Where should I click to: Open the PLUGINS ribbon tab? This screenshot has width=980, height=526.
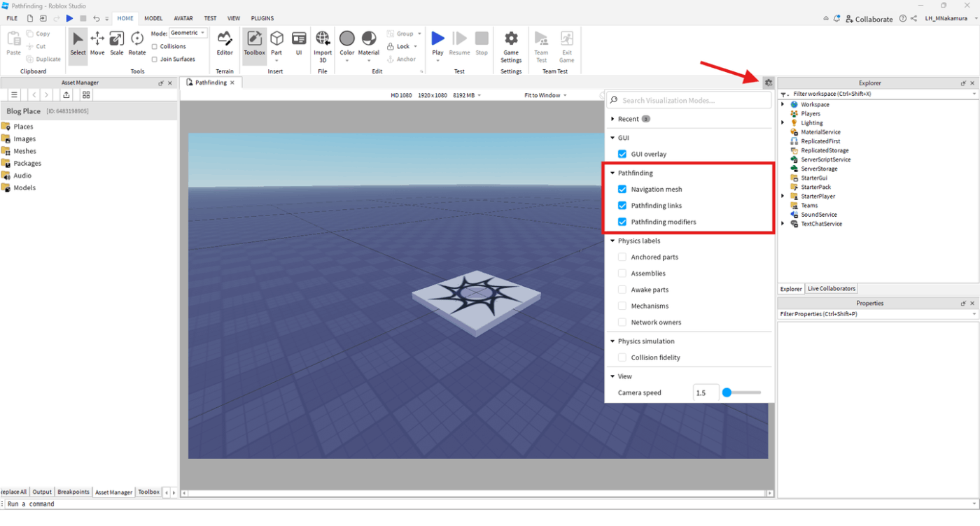pos(262,18)
